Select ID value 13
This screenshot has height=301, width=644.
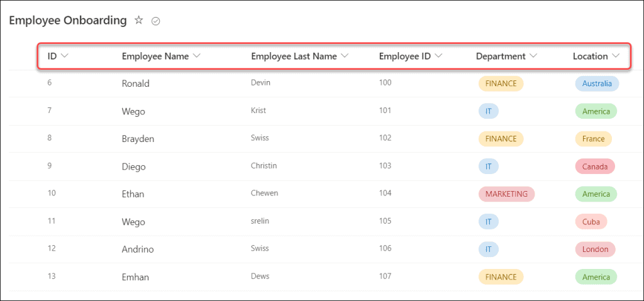(52, 276)
